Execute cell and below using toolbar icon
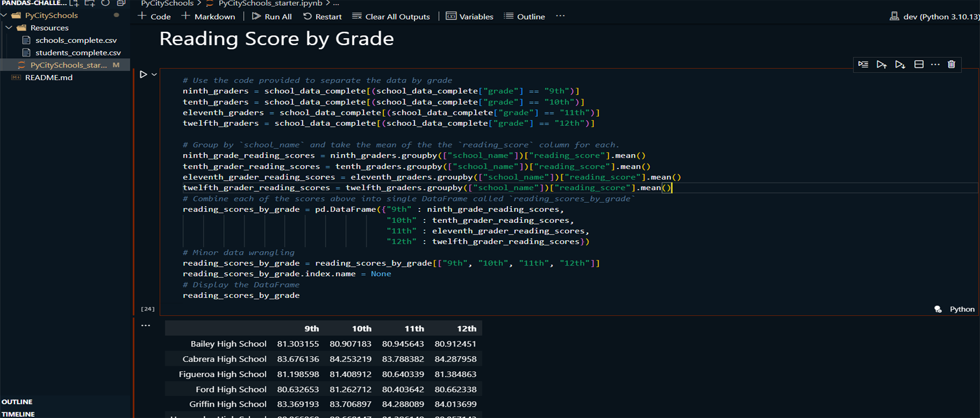980x418 pixels. [900, 65]
